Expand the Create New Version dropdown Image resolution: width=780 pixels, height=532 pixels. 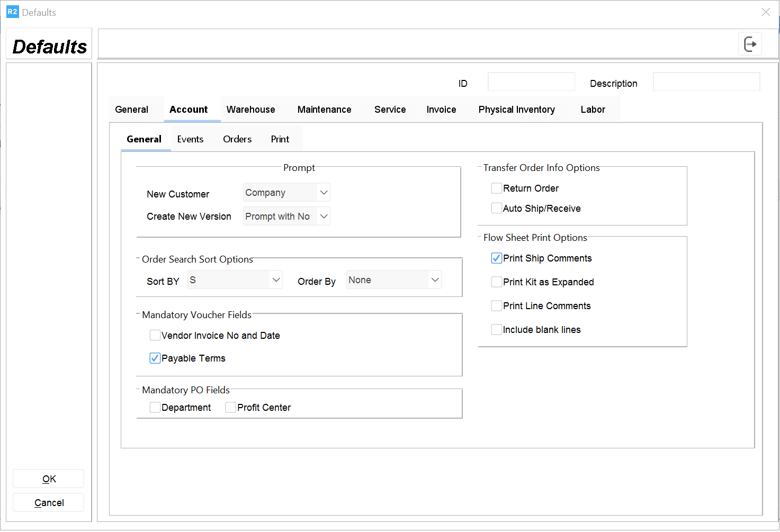click(286, 217)
